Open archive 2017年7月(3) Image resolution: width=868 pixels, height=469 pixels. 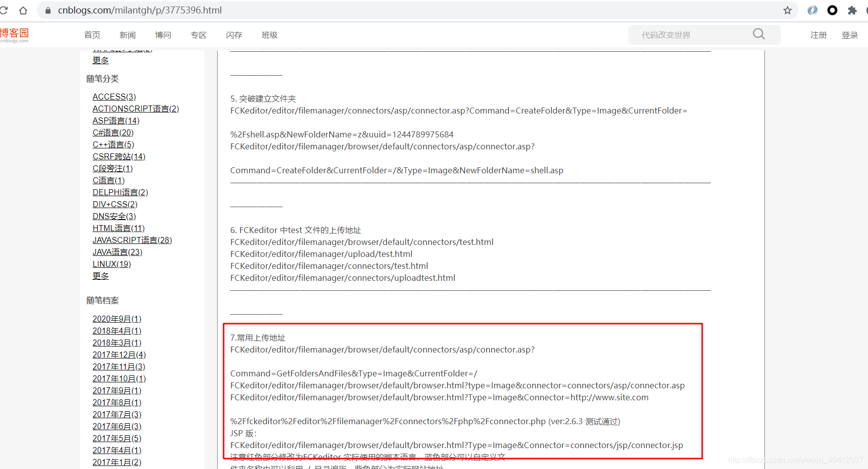(117, 414)
